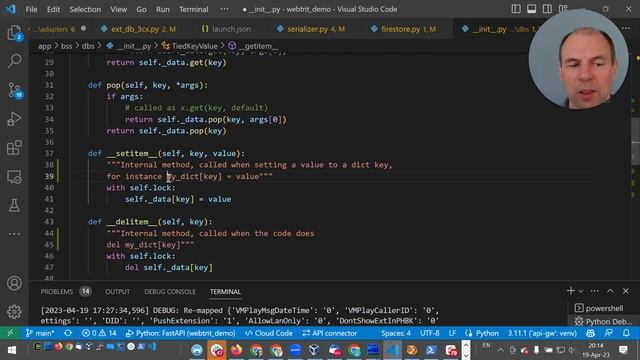Show more menu bar items
The image size is (640, 360).
click(x=224, y=9)
